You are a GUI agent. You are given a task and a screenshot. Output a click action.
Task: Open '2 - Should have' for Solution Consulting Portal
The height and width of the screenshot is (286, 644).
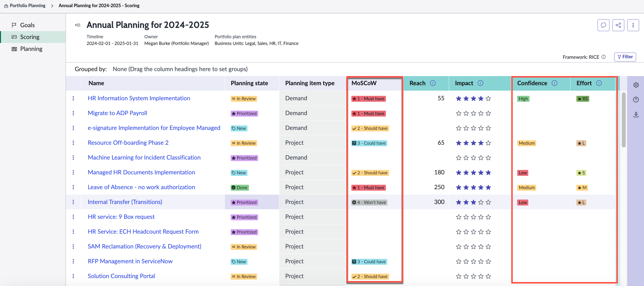(x=370, y=277)
